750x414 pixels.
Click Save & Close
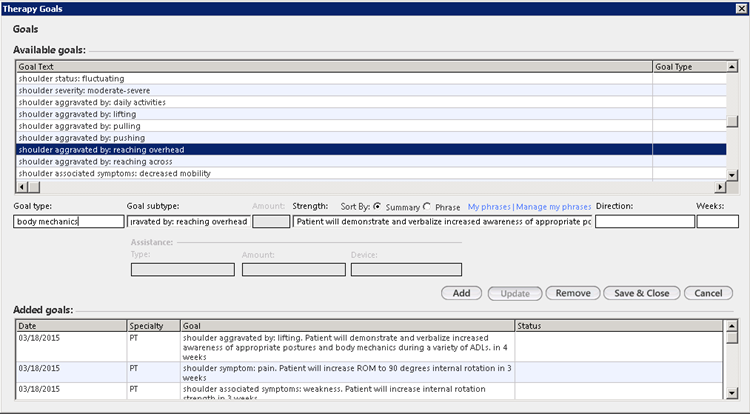tap(641, 293)
